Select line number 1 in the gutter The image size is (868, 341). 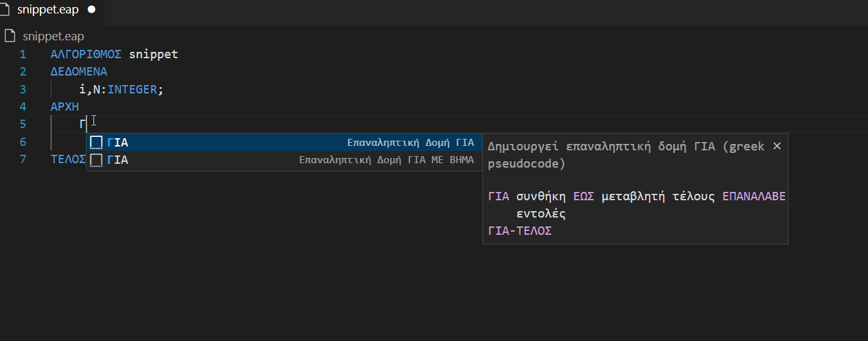pyautogui.click(x=23, y=54)
